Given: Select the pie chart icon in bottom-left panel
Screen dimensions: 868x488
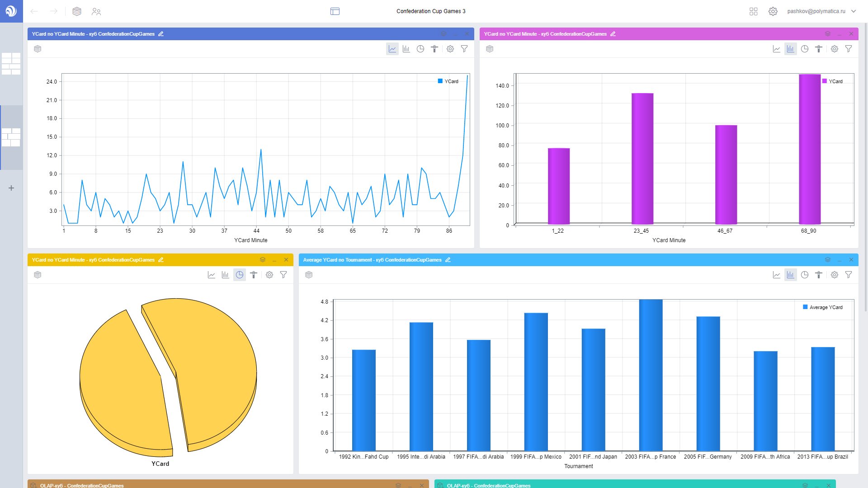Looking at the screenshot, I should (238, 275).
